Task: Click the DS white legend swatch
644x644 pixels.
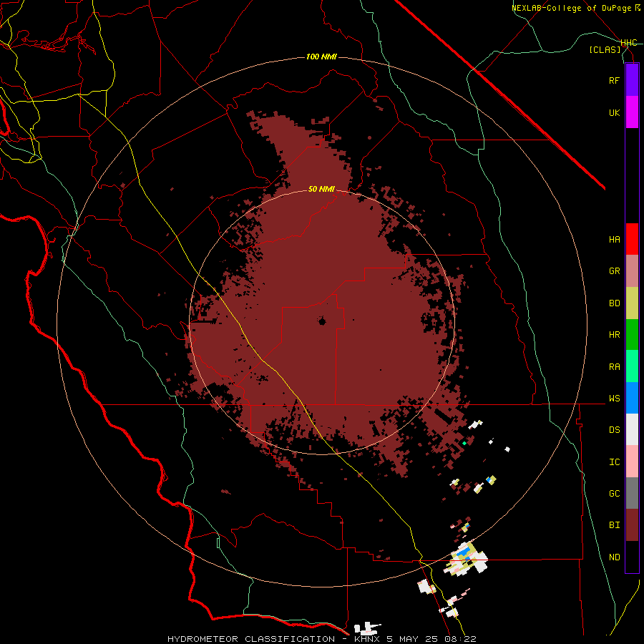Action: click(x=632, y=429)
